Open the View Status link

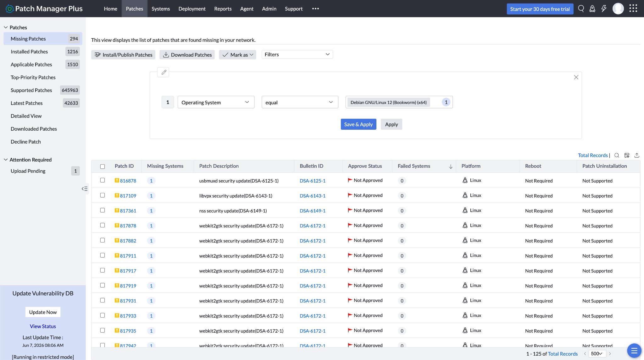43,326
